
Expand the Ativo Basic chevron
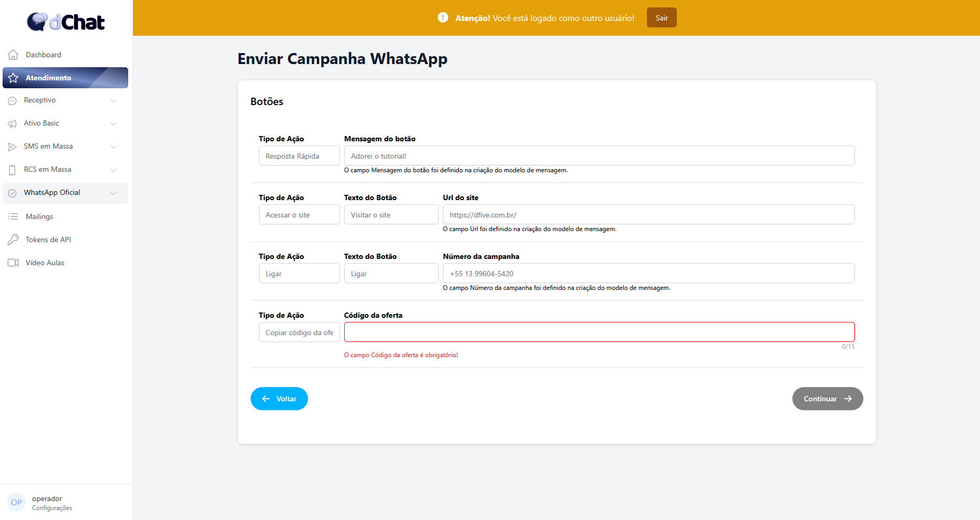click(x=114, y=123)
